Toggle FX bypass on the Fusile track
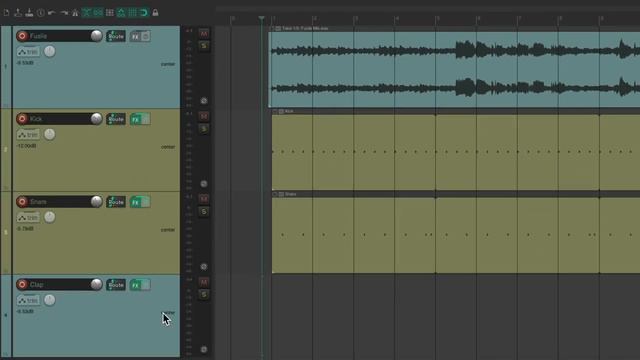This screenshot has height=360, width=640. 146,36
